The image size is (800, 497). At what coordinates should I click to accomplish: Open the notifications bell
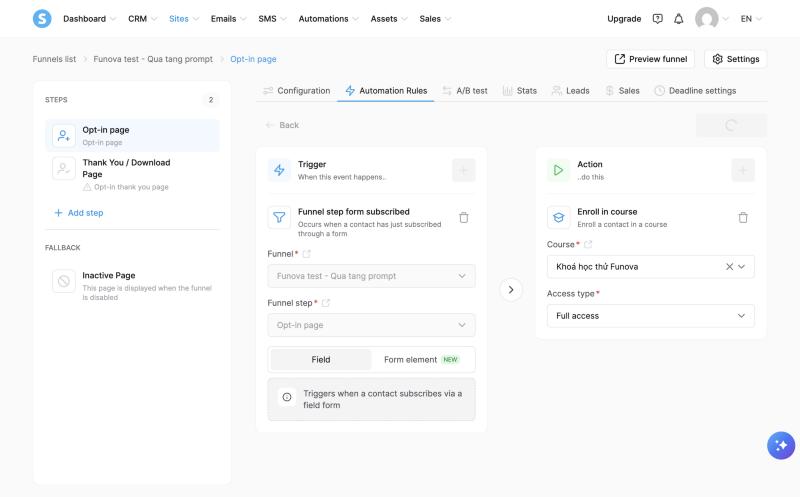coord(679,19)
